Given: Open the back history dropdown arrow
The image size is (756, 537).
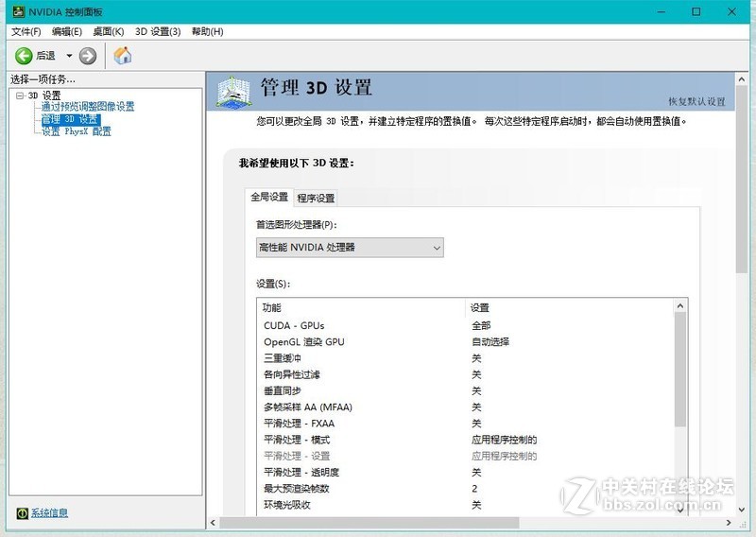Looking at the screenshot, I should click(x=69, y=56).
